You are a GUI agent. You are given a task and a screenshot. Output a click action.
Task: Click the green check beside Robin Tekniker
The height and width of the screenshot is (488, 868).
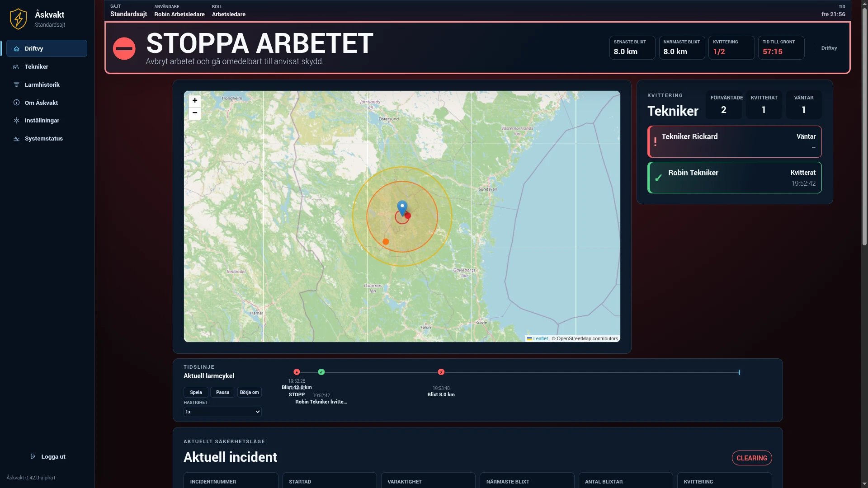(658, 178)
